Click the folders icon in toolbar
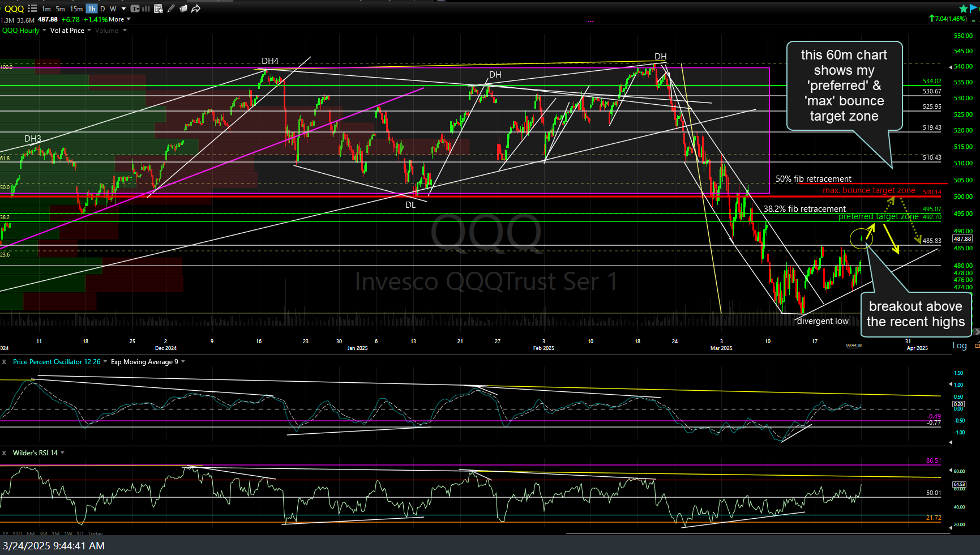 coord(183,8)
